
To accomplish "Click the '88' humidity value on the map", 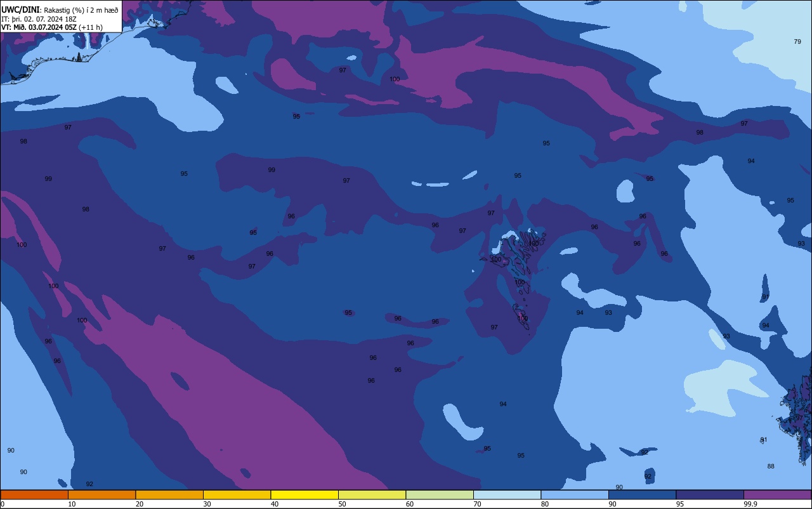I will [771, 466].
